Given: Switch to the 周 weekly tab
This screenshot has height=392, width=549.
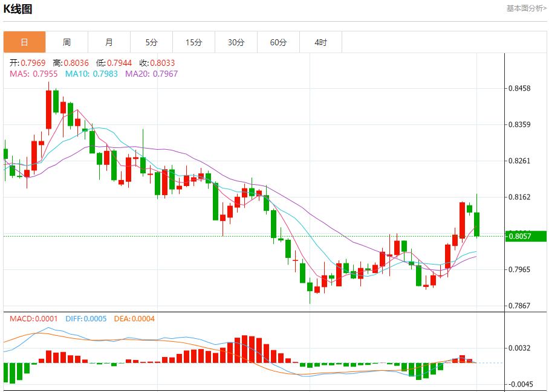Looking at the screenshot, I should 67,42.
